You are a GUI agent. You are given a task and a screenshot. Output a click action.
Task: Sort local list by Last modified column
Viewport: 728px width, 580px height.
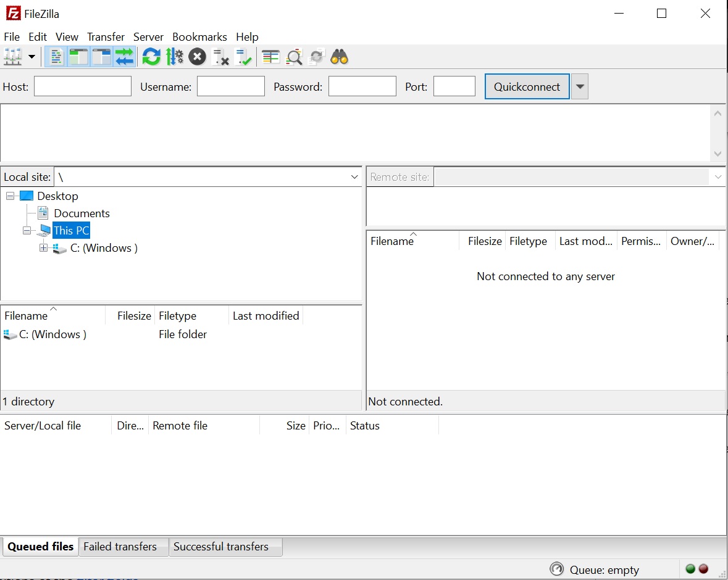266,315
